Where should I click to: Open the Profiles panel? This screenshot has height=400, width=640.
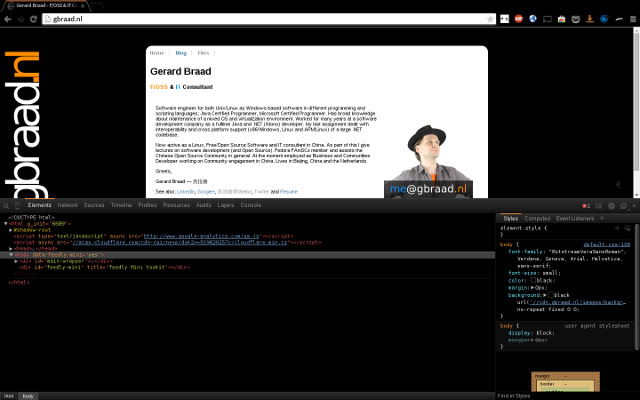tap(147, 205)
